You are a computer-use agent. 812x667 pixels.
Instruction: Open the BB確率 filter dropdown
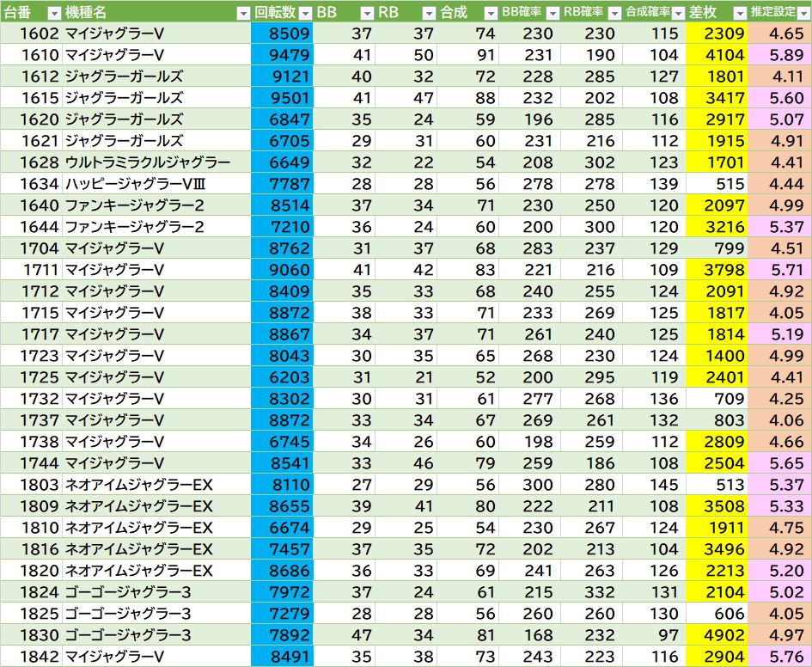click(551, 13)
